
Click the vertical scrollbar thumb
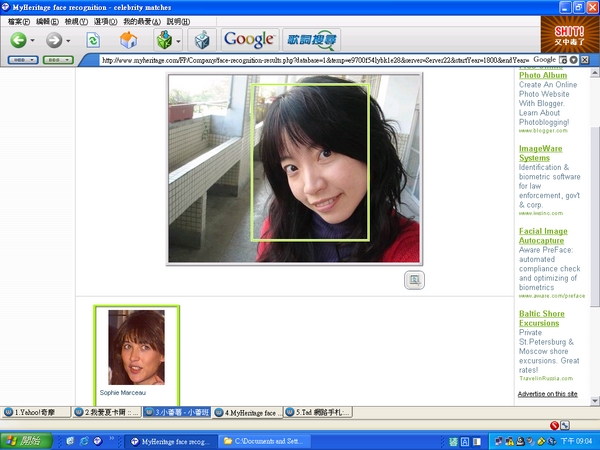click(x=595, y=216)
